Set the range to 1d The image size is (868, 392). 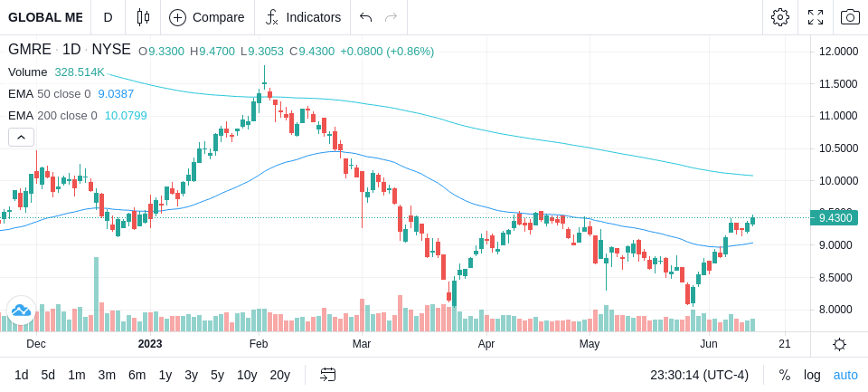click(x=21, y=375)
